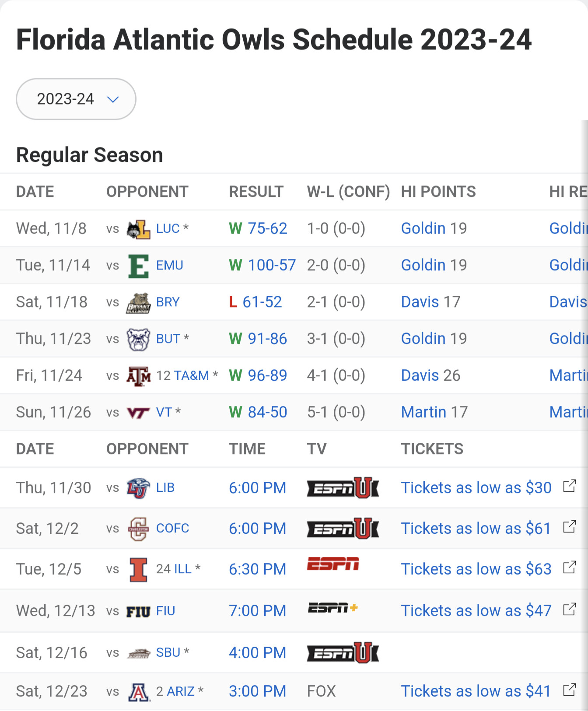Click the Virginia Tech VT logo
The image size is (588, 711).
(138, 413)
